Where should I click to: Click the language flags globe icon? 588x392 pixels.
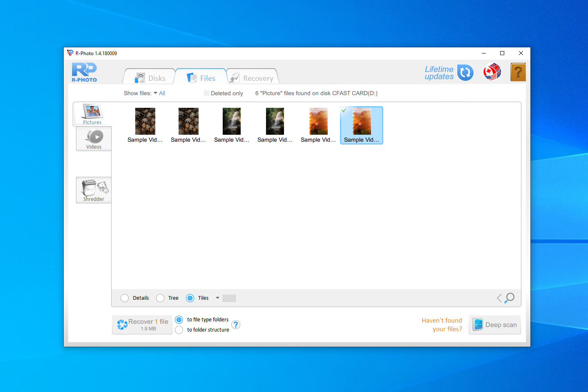(492, 72)
